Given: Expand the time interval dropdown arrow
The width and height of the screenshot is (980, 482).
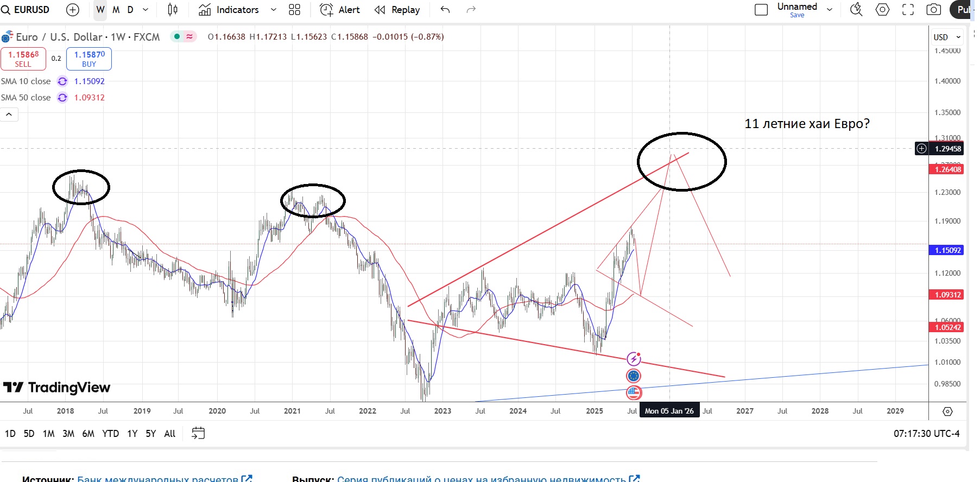Looking at the screenshot, I should click(146, 10).
